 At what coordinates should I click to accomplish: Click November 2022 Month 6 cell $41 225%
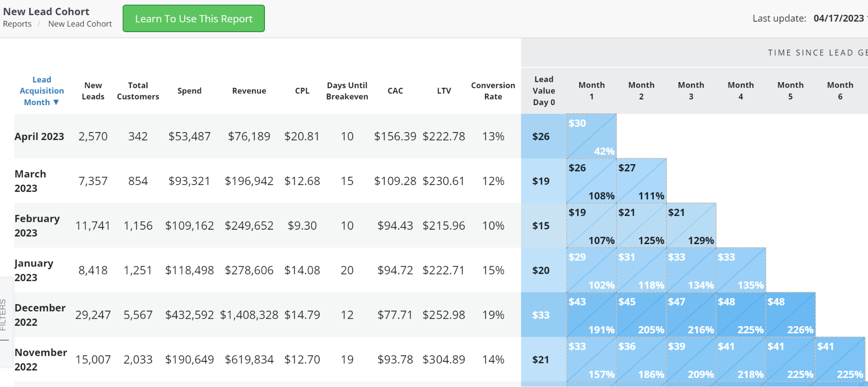[840, 360]
